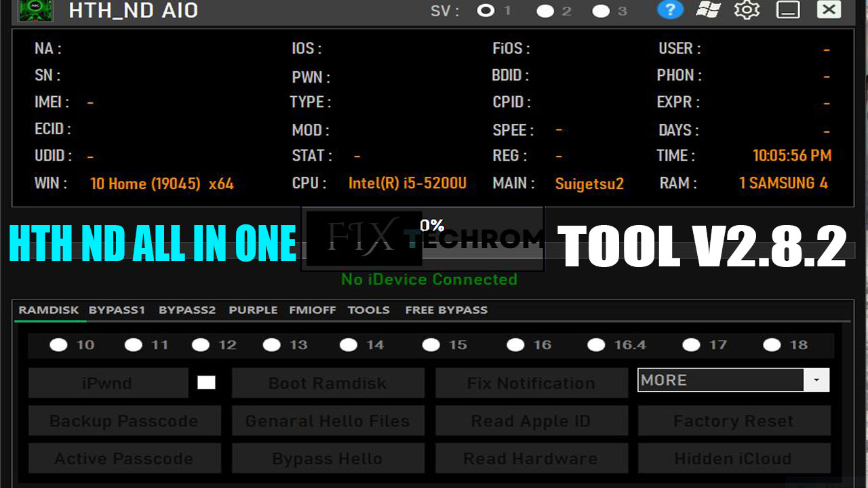
Task: Switch to the RAMDISK tab
Action: coord(49,310)
